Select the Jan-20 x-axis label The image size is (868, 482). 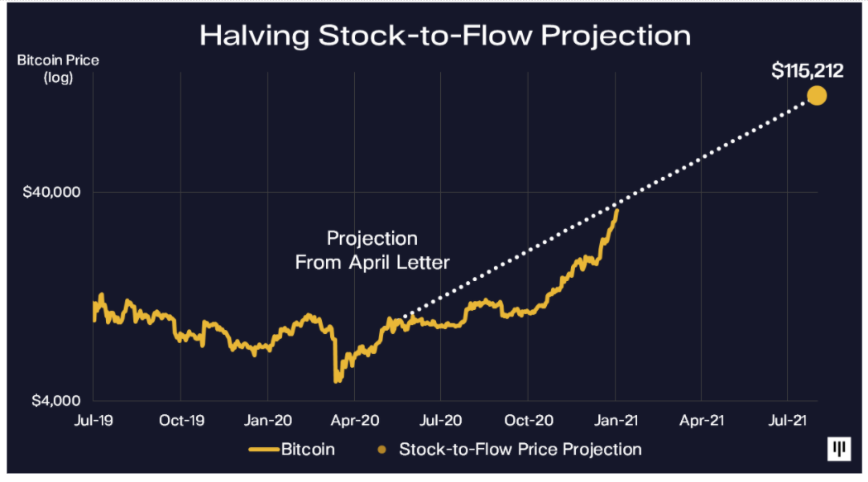[x=267, y=420]
